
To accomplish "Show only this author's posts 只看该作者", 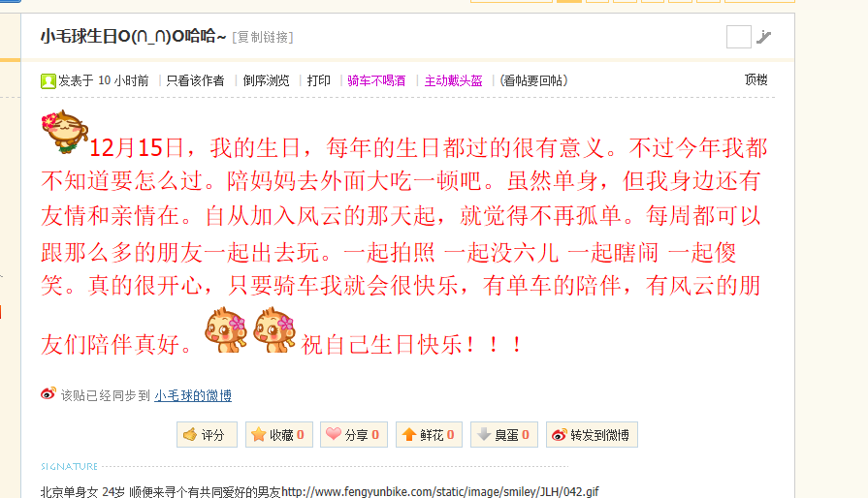I will [195, 80].
